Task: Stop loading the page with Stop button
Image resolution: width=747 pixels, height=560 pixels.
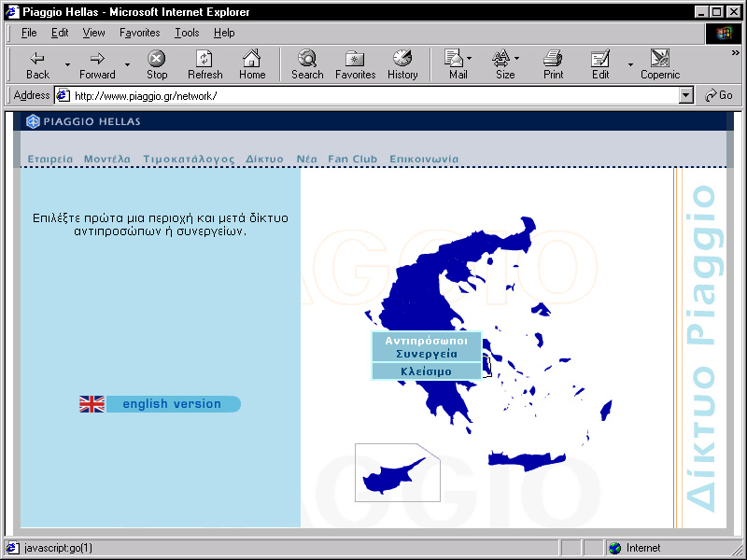Action: [157, 64]
